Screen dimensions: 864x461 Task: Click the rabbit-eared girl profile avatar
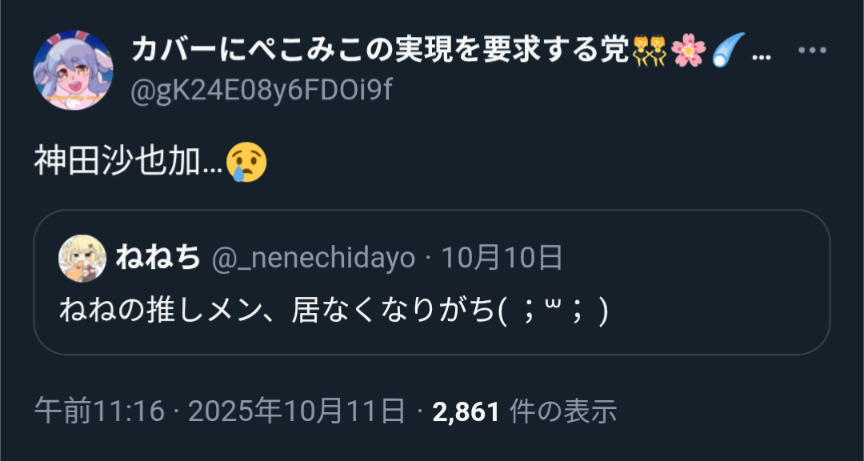73,70
